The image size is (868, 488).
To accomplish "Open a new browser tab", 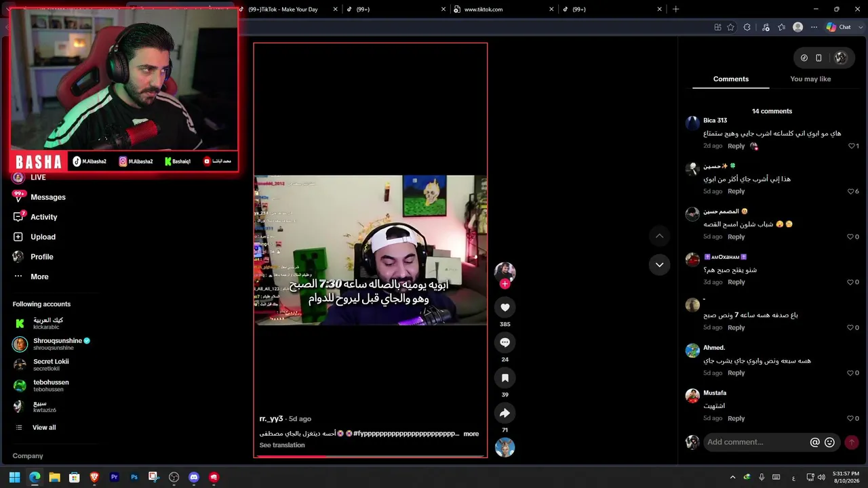I will (675, 9).
